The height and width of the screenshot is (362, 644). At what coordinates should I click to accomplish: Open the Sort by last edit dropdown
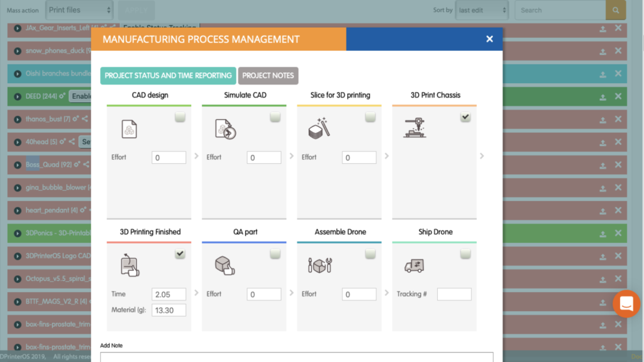(482, 10)
